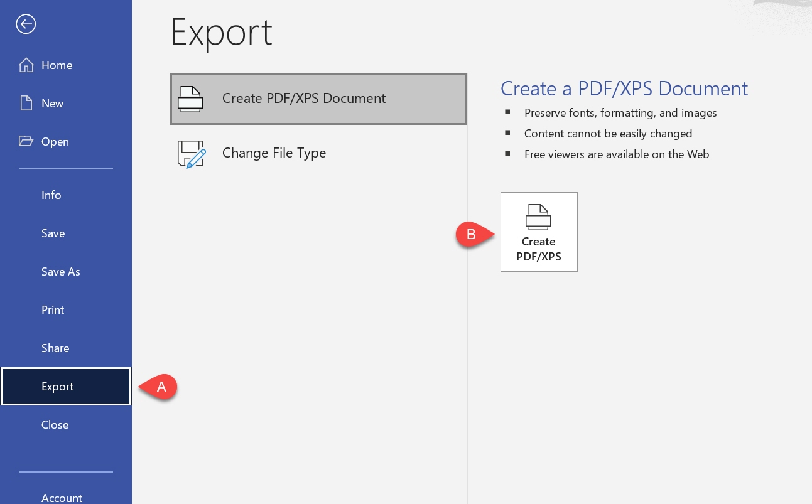The width and height of the screenshot is (812, 504).
Task: Open the Share page
Action: 55,348
